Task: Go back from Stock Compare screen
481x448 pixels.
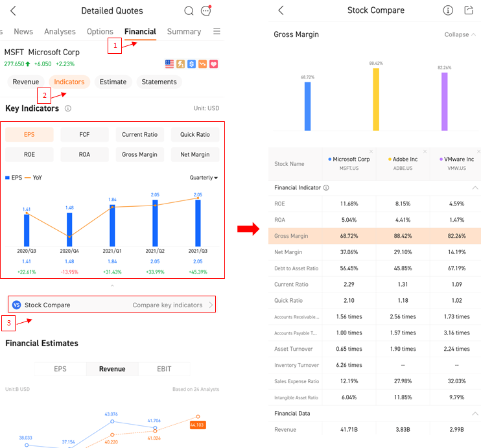Action: click(281, 10)
